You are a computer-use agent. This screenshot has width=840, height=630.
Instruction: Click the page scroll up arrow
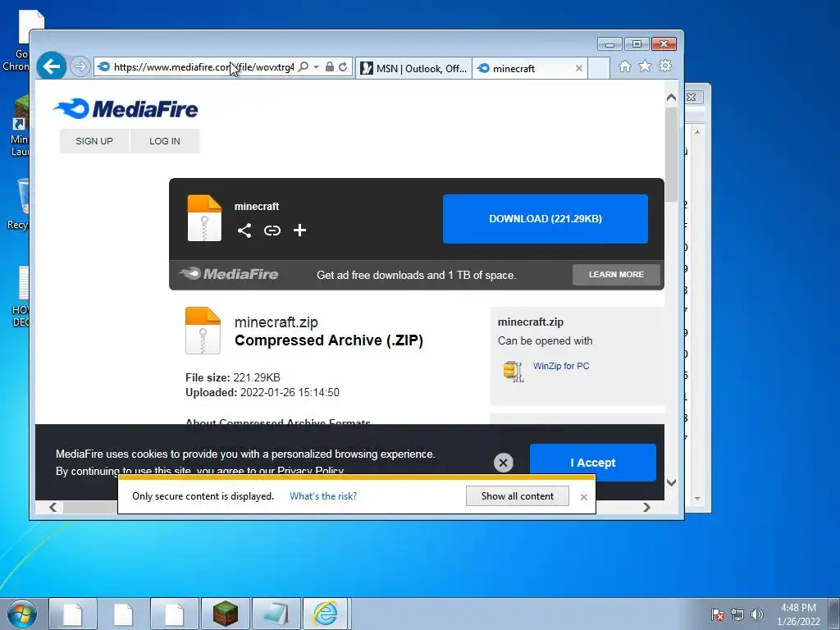click(671, 98)
